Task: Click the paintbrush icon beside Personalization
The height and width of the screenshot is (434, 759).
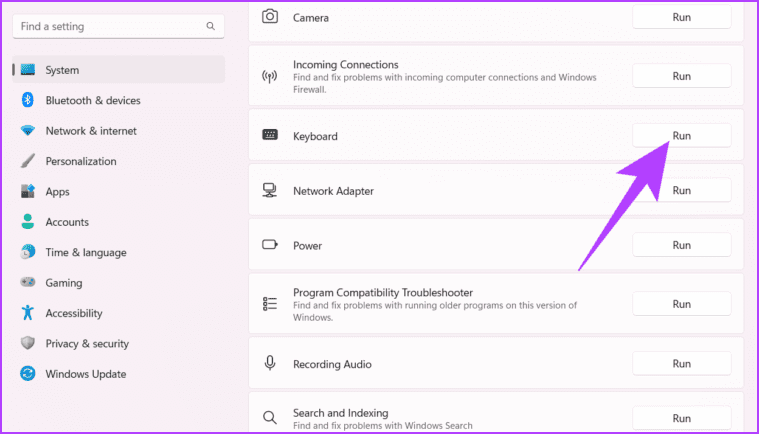Action: point(28,161)
